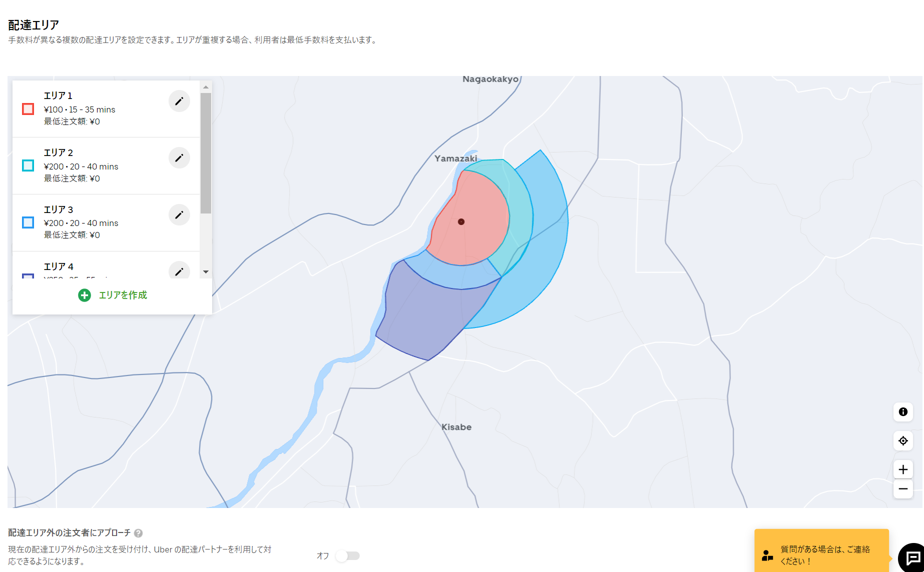Image resolution: width=924 pixels, height=572 pixels.
Task: Open edit mode for エリア 3
Action: point(179,215)
